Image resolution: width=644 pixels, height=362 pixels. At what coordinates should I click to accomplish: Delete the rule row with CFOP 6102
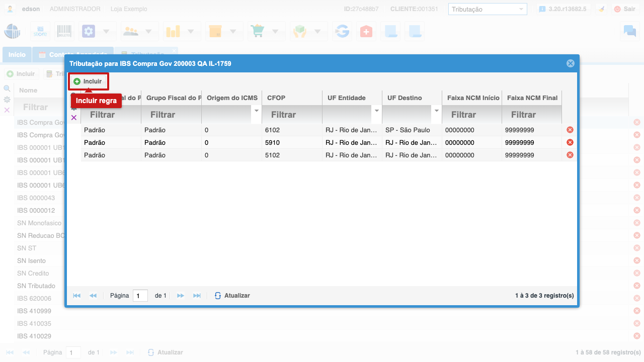point(570,130)
